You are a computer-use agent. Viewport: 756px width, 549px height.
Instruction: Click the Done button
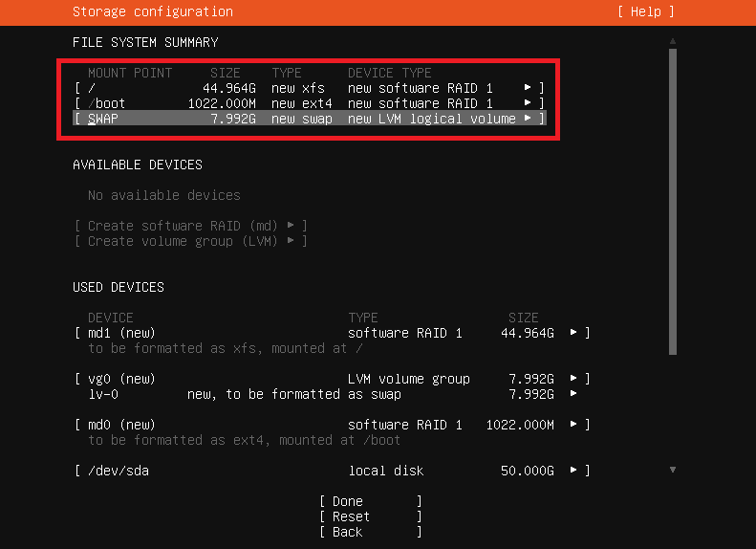coord(371,501)
